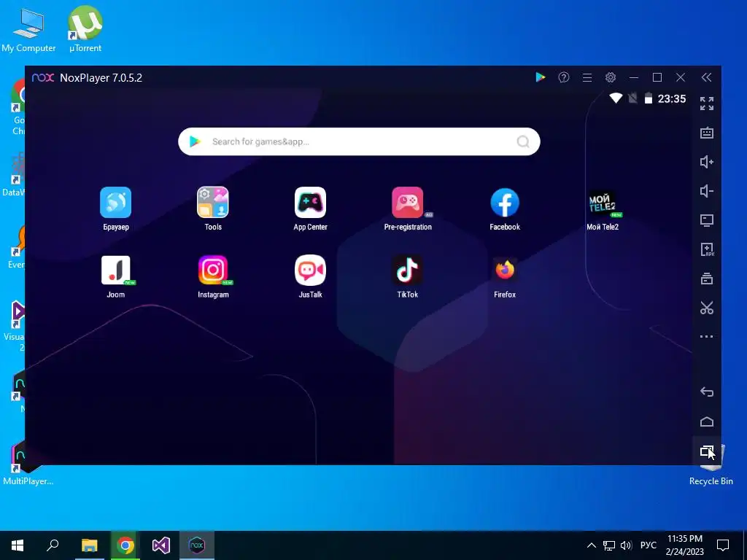
Task: Switch to Chrome in the taskbar
Action: (x=125, y=545)
